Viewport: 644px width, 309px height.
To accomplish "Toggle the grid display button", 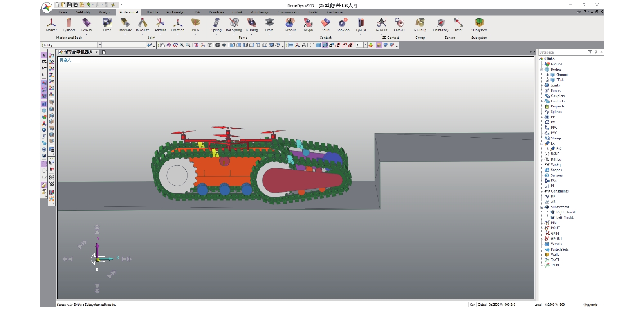I will (x=291, y=45).
